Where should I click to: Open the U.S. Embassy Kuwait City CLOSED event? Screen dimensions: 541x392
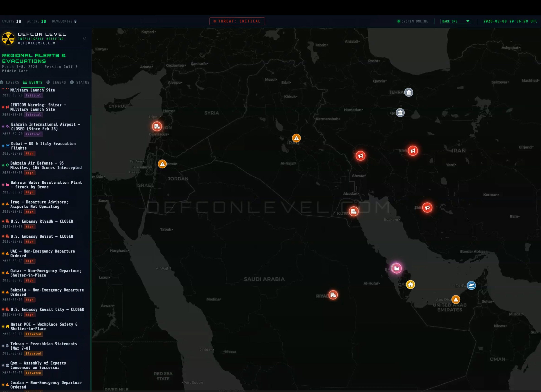coord(47,309)
